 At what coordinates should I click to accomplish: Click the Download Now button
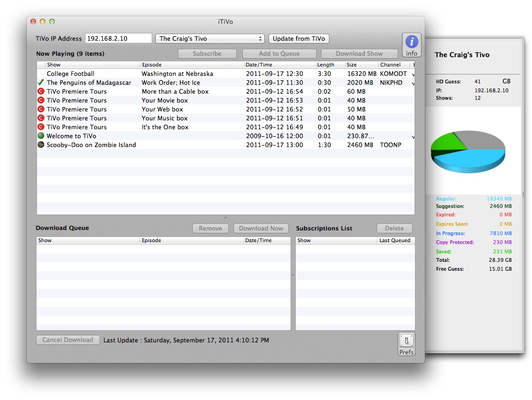261,228
